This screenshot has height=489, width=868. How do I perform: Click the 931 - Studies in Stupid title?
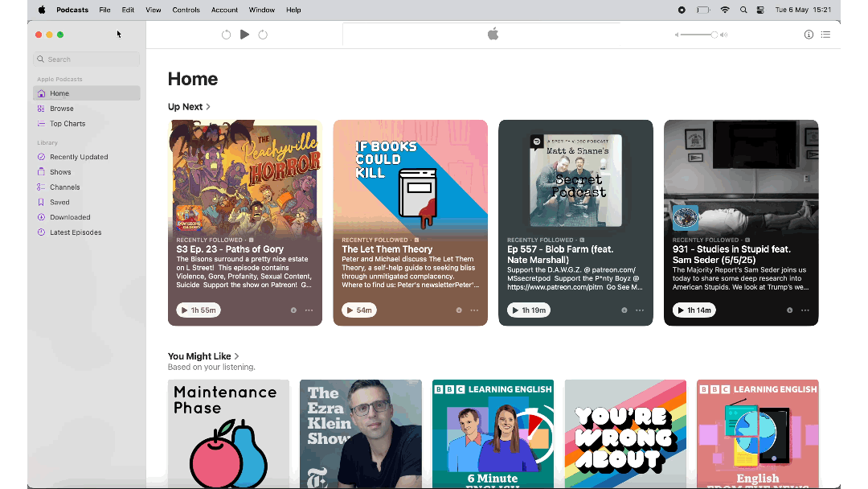(731, 255)
